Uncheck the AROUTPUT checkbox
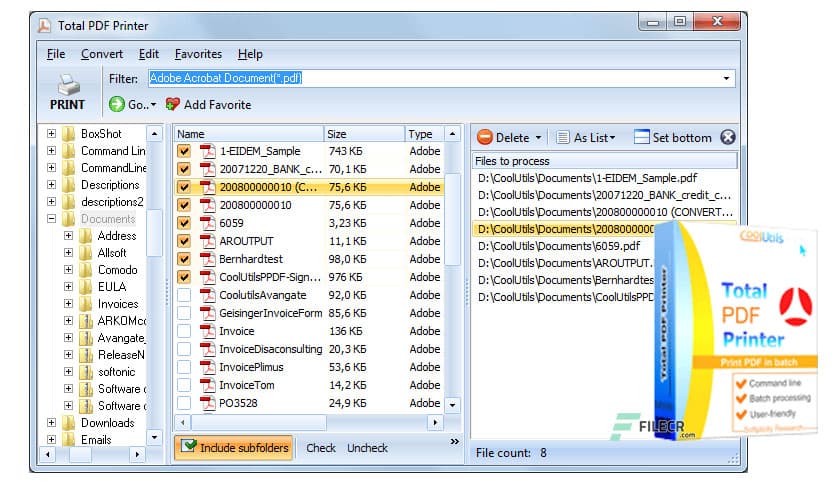This screenshot has width=836, height=484. 184,241
